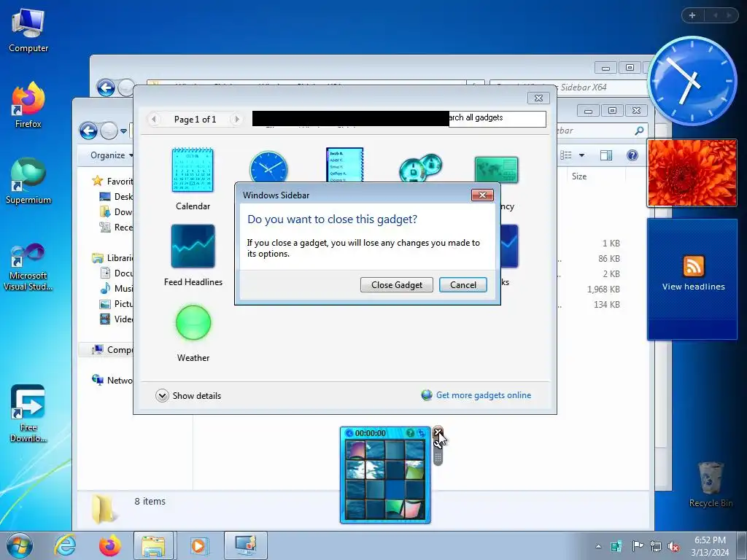The image size is (747, 560).
Task: Select the Clock gadget in gallery
Action: tap(268, 167)
